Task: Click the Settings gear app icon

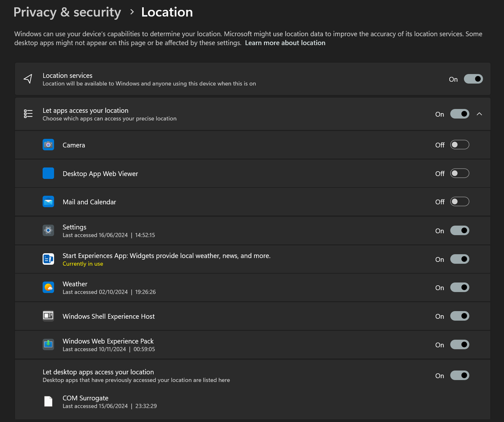Action: 48,230
